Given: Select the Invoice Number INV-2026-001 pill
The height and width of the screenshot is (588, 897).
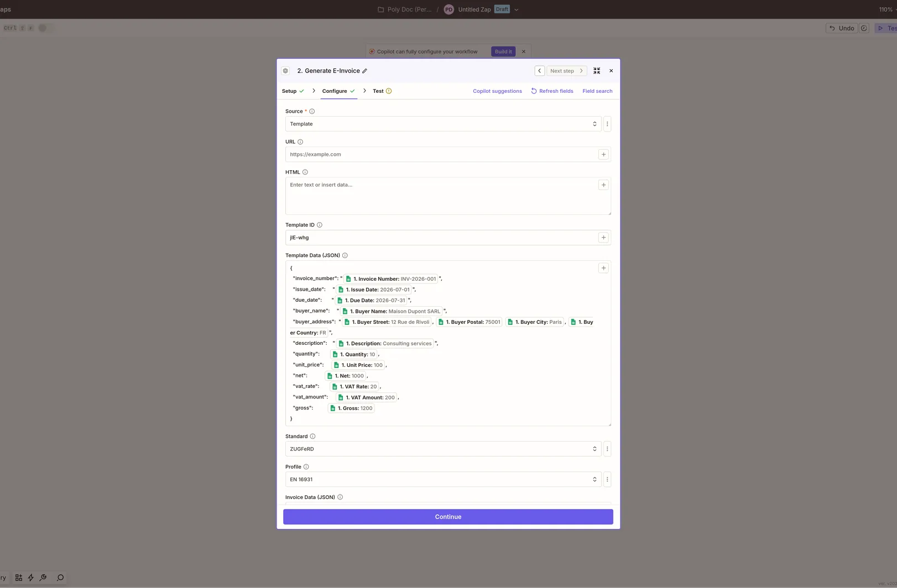Looking at the screenshot, I should click(x=391, y=279).
